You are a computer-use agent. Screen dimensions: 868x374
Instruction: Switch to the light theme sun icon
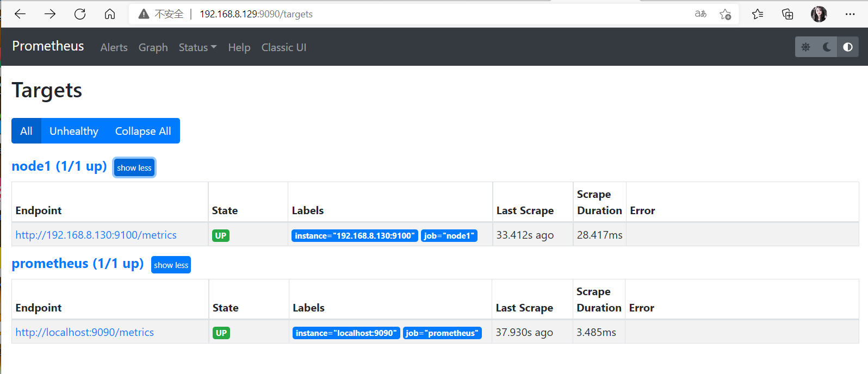(x=806, y=47)
